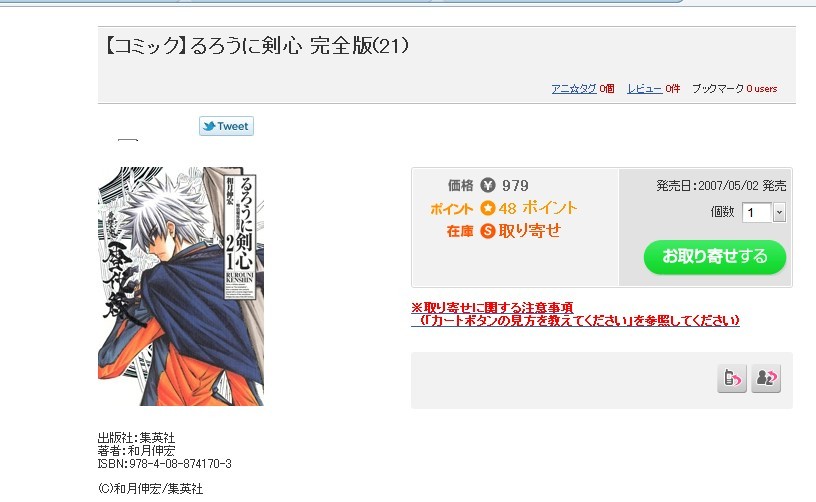
Task: Click the orange S stock status icon
Action: (488, 230)
